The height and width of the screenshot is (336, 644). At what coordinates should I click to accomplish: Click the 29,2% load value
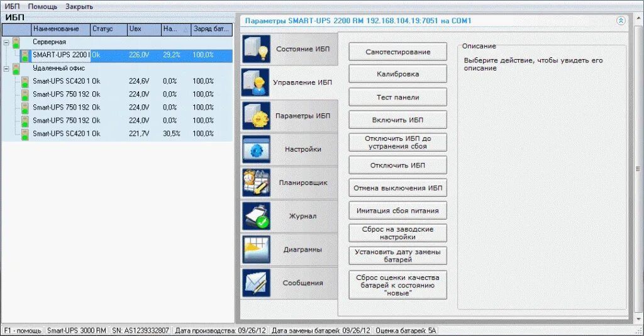[x=171, y=55]
